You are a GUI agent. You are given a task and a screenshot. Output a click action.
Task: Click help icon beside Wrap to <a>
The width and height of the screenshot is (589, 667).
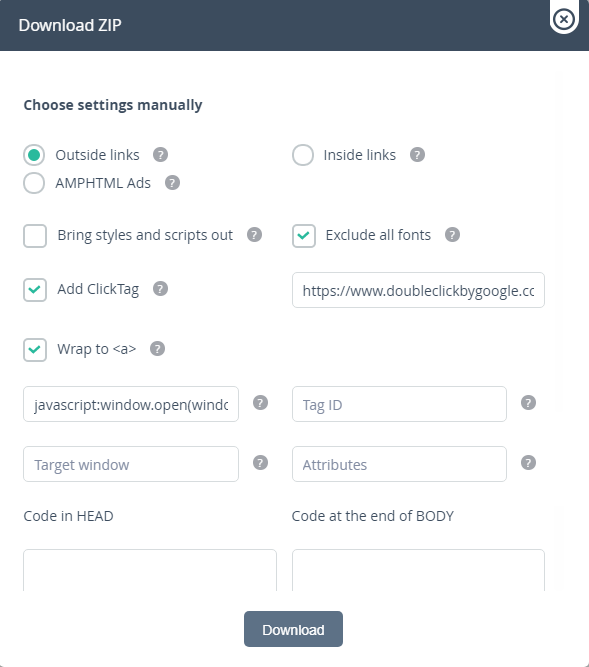click(x=157, y=348)
